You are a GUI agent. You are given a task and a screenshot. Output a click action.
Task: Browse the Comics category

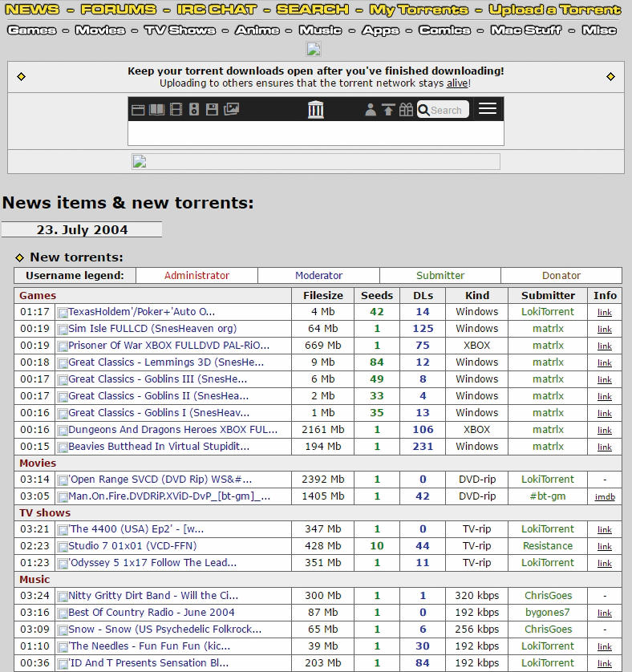(444, 30)
